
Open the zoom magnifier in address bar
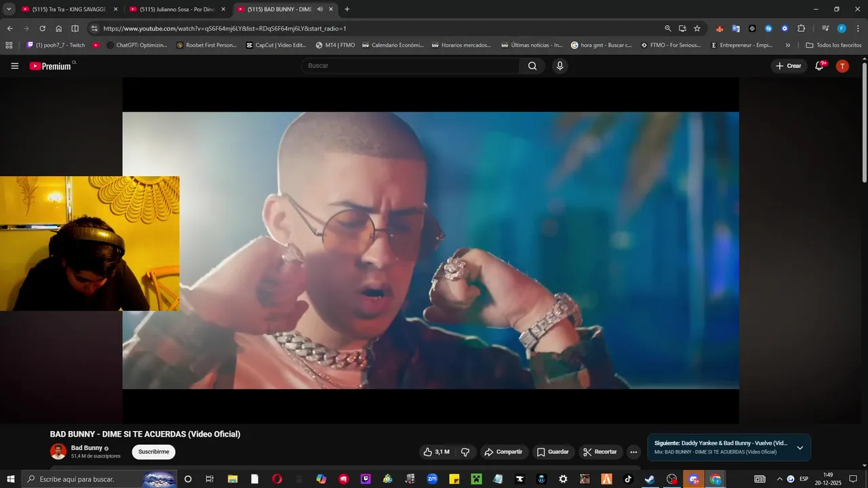point(668,28)
